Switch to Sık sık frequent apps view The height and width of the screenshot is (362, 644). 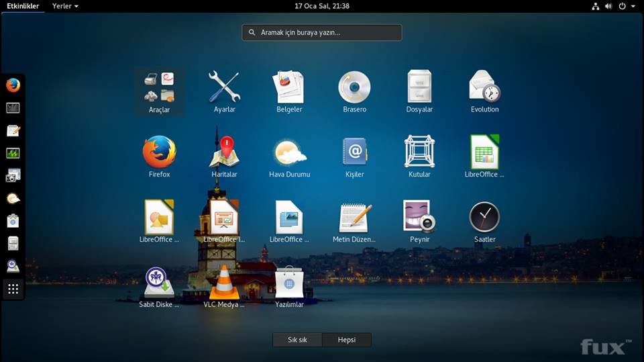click(297, 340)
